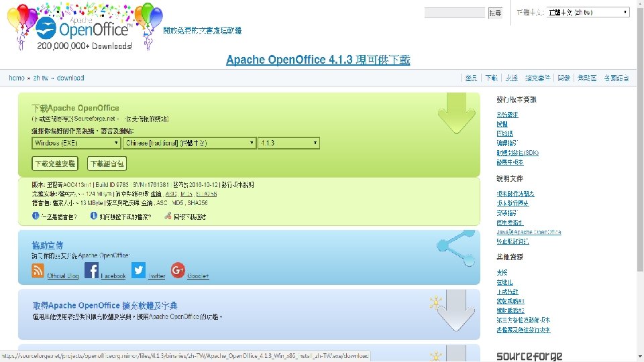This screenshot has height=362, width=644.
Task: Click the red Google+ icon
Action: click(x=178, y=270)
